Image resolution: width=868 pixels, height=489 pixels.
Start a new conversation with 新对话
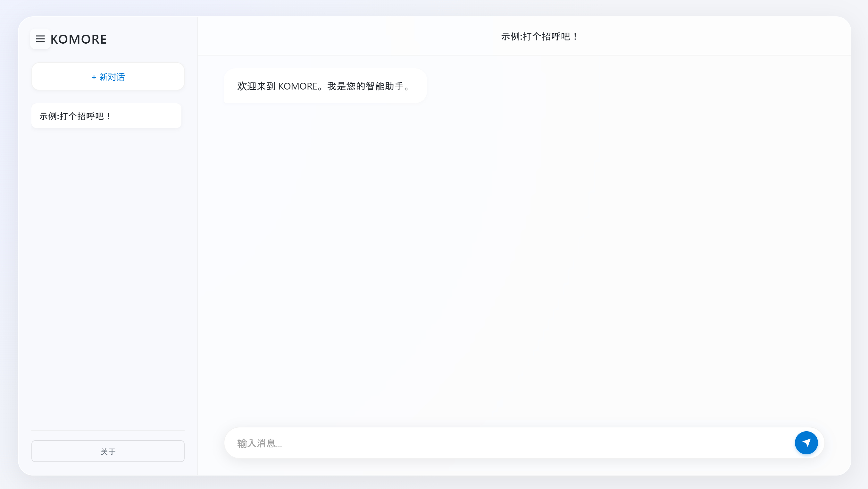pos(108,77)
